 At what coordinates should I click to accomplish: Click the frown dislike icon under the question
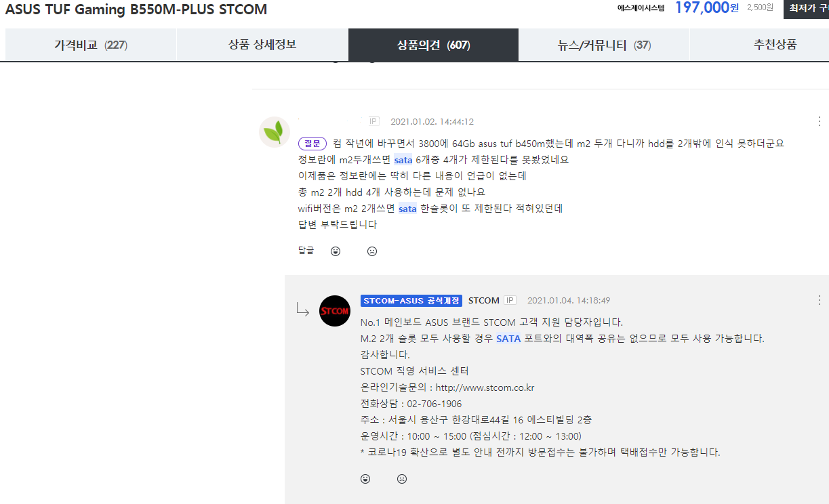[372, 251]
